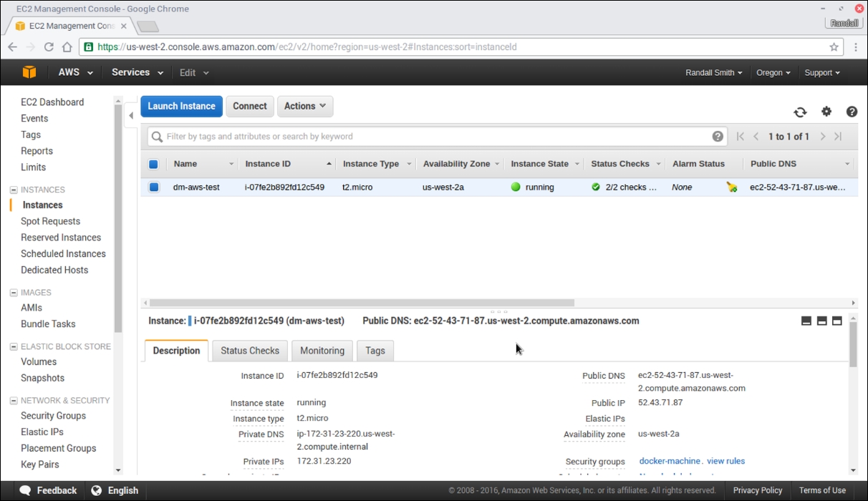The image size is (868, 501).
Task: Open Spot Requests in the sidebar
Action: pos(50,221)
